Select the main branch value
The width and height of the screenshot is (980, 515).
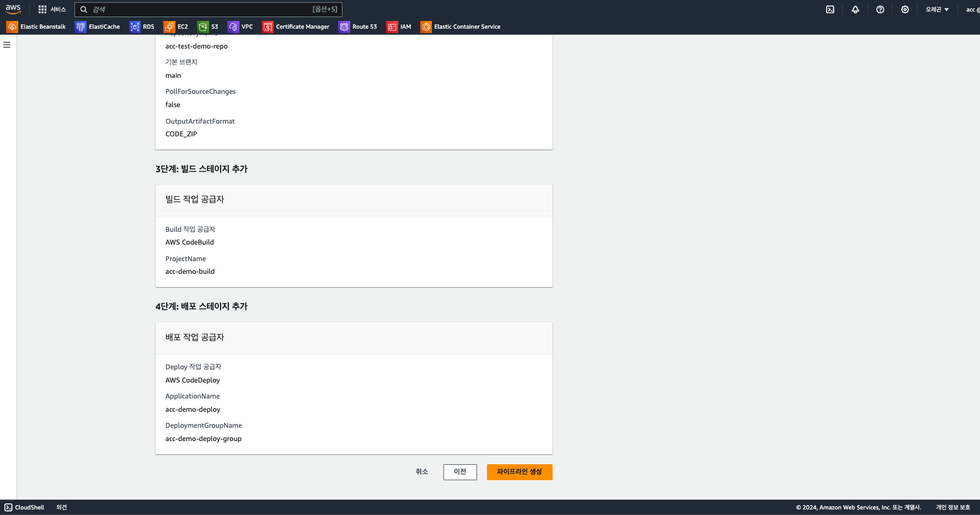[173, 76]
